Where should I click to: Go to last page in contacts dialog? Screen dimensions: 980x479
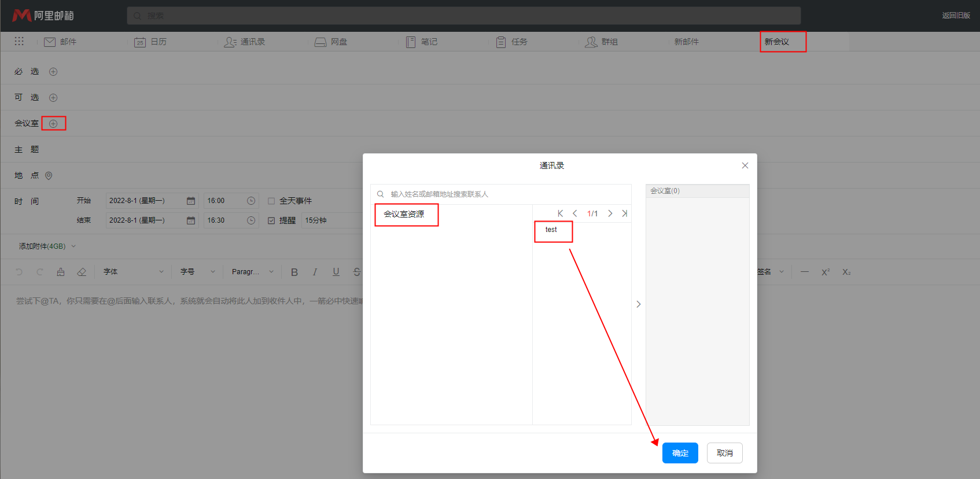click(624, 213)
